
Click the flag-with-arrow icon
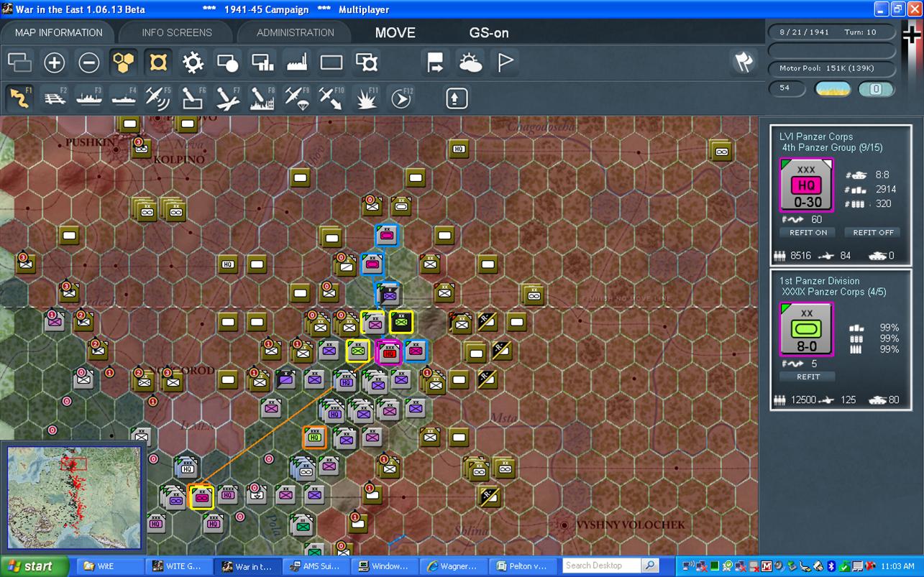pos(436,63)
